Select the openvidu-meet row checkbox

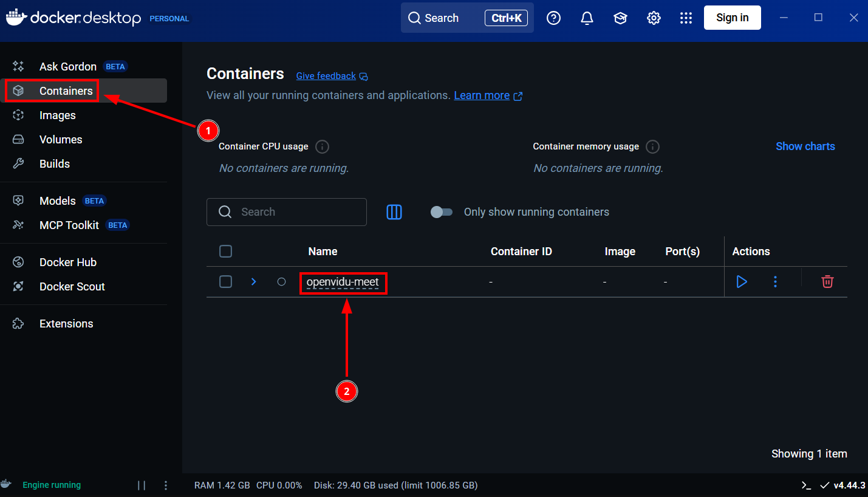click(x=225, y=282)
